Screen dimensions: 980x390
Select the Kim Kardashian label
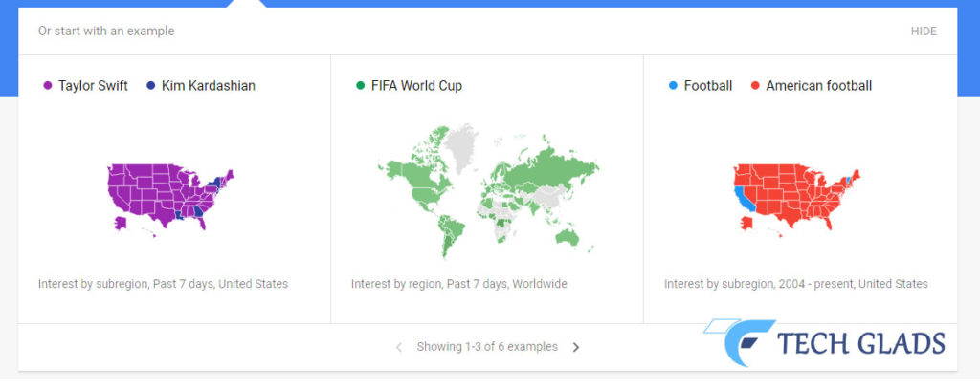pyautogui.click(x=209, y=86)
